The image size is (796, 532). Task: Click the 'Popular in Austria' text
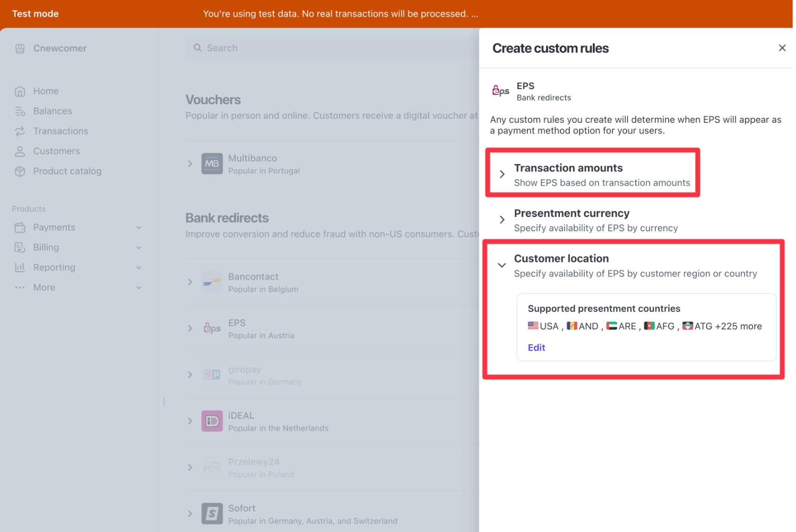coord(261,336)
